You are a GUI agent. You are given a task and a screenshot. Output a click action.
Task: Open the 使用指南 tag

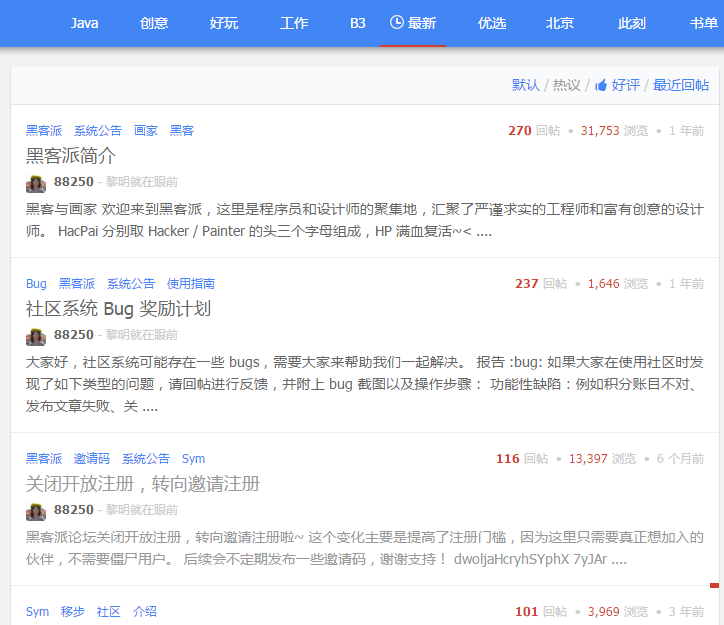coord(191,283)
